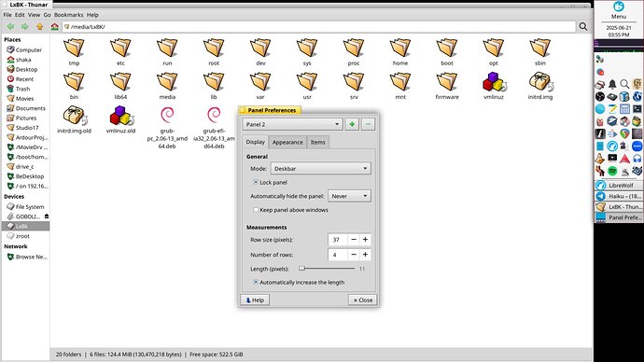Expand the auto-hide Never dropdown
This screenshot has height=362, width=644.
tap(349, 196)
